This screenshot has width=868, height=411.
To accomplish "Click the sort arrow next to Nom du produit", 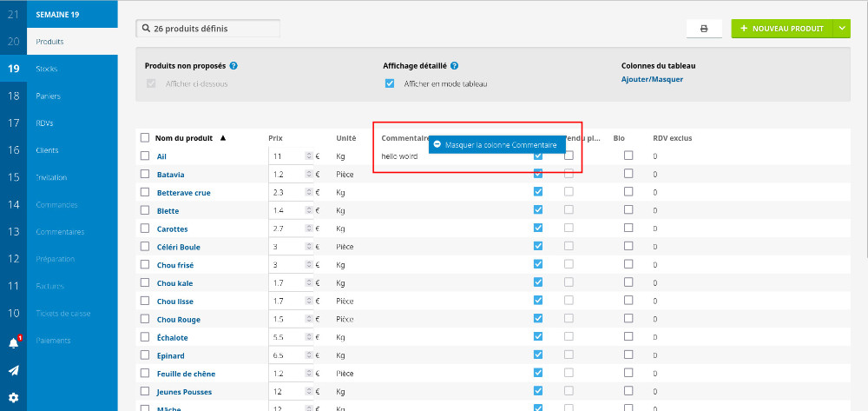I will coord(223,137).
